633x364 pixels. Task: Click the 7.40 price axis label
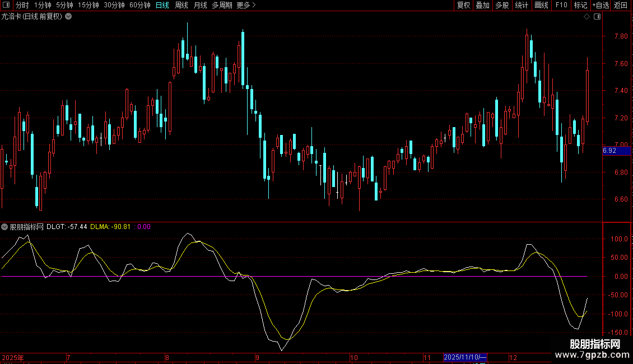[x=621, y=91]
